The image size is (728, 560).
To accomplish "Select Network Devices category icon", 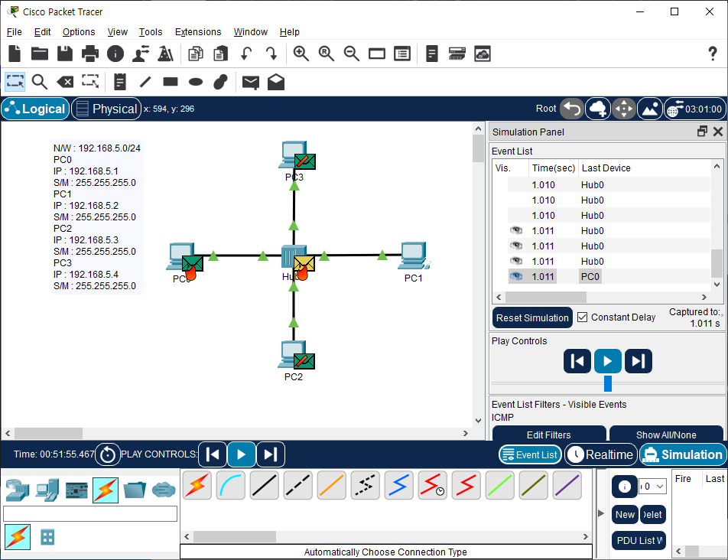I will point(18,490).
